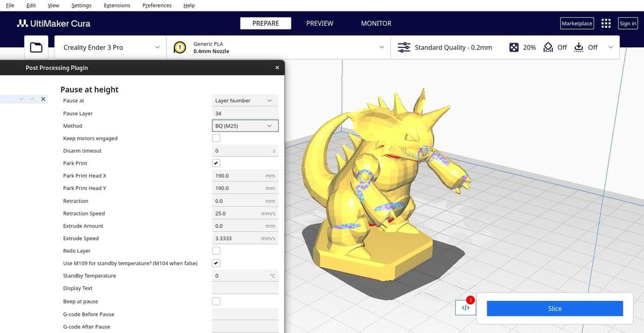Open the View menu

click(x=54, y=5)
